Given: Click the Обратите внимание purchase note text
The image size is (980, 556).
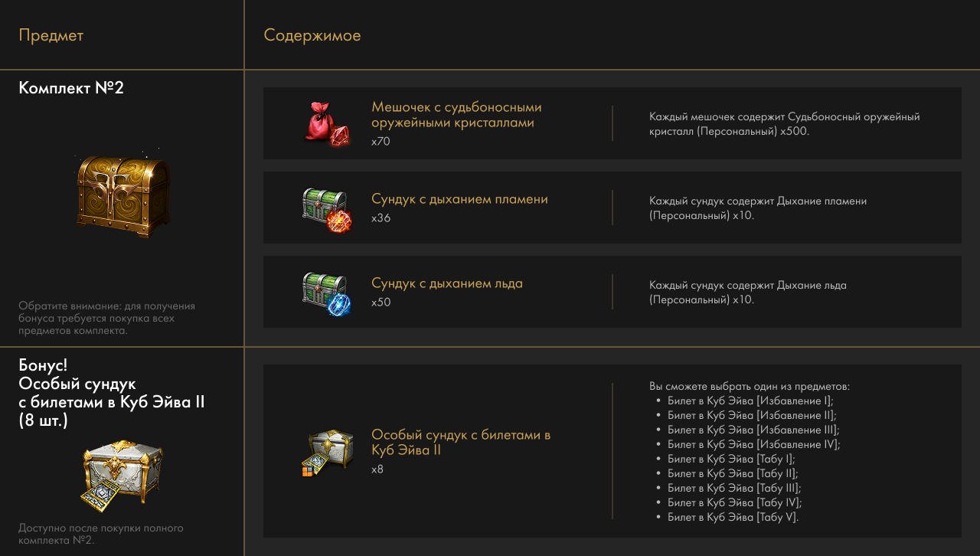Looking at the screenshot, I should (x=107, y=318).
